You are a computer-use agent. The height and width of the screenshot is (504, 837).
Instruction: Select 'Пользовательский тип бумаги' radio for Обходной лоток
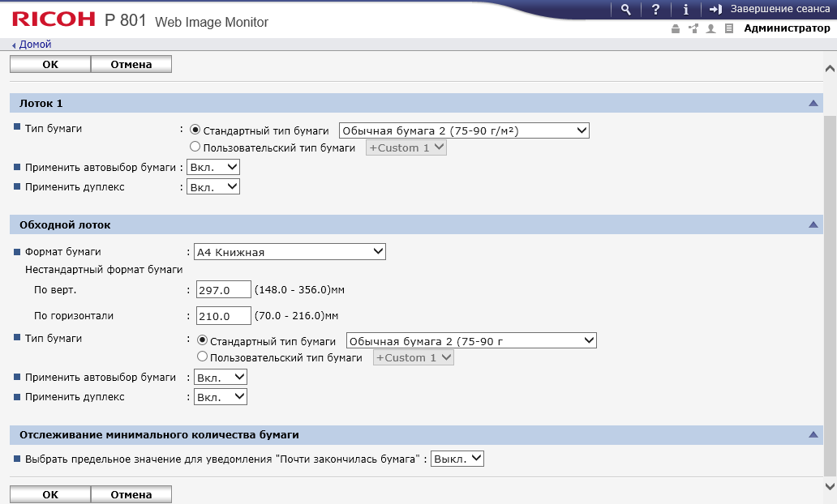(202, 357)
